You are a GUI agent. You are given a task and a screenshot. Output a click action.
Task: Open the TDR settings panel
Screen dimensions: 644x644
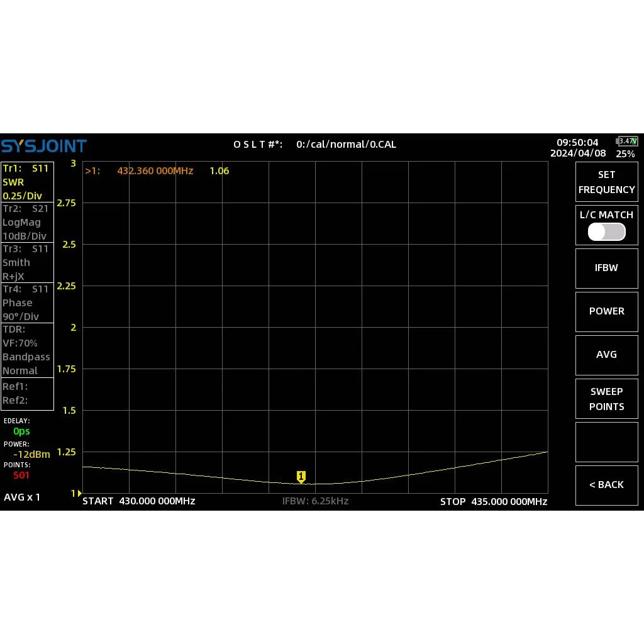pos(27,350)
